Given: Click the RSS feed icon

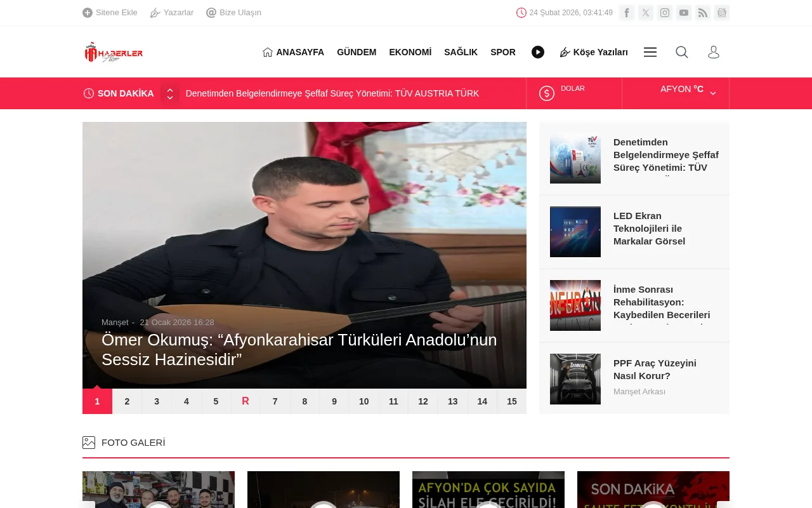Looking at the screenshot, I should (x=703, y=13).
